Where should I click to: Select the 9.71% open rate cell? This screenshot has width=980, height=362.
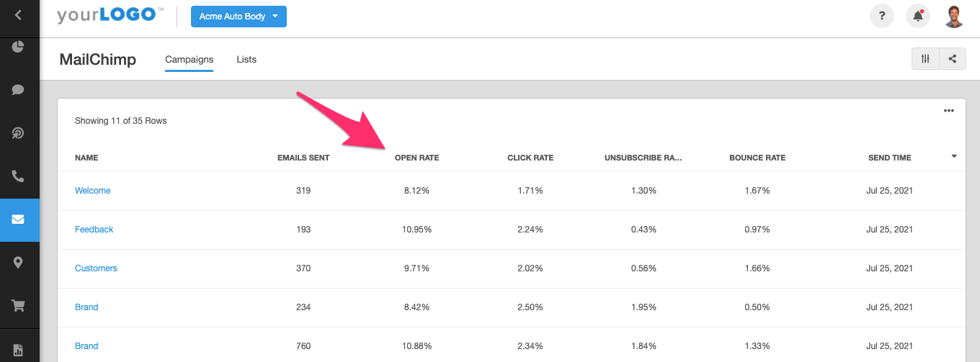coord(416,268)
